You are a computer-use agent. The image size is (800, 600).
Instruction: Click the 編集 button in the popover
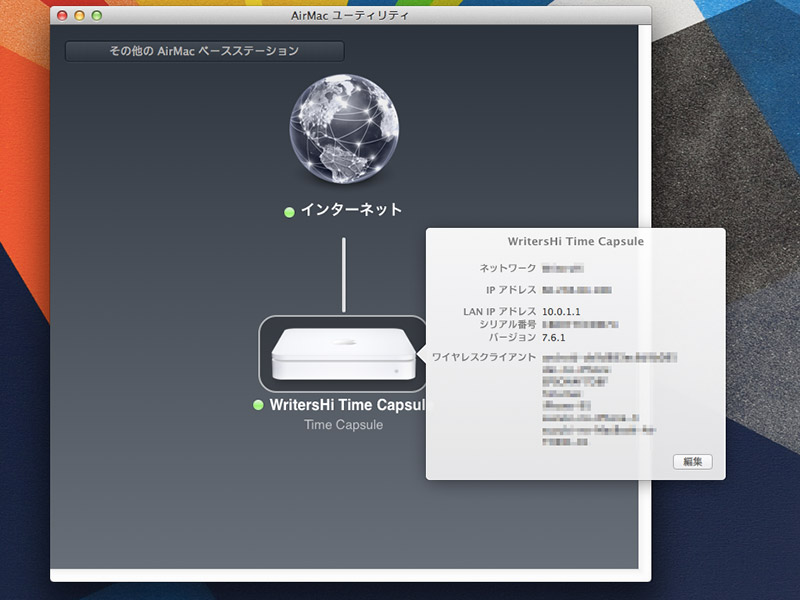693,462
